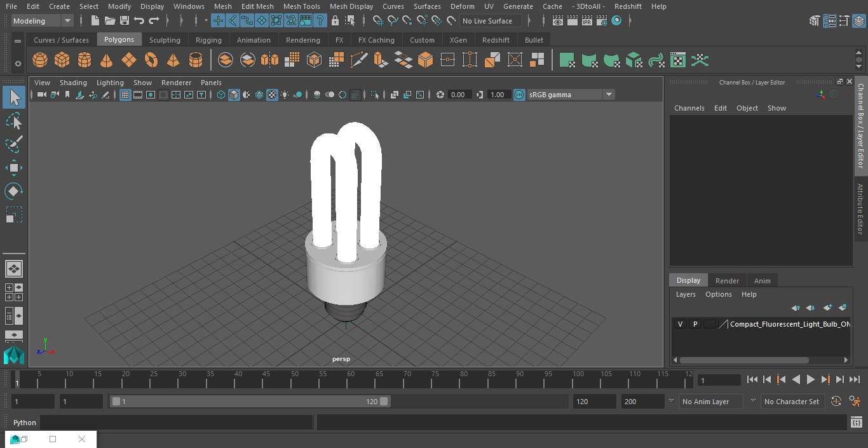Activate the Scale tool in toolbox
This screenshot has height=448, width=868.
point(14,215)
